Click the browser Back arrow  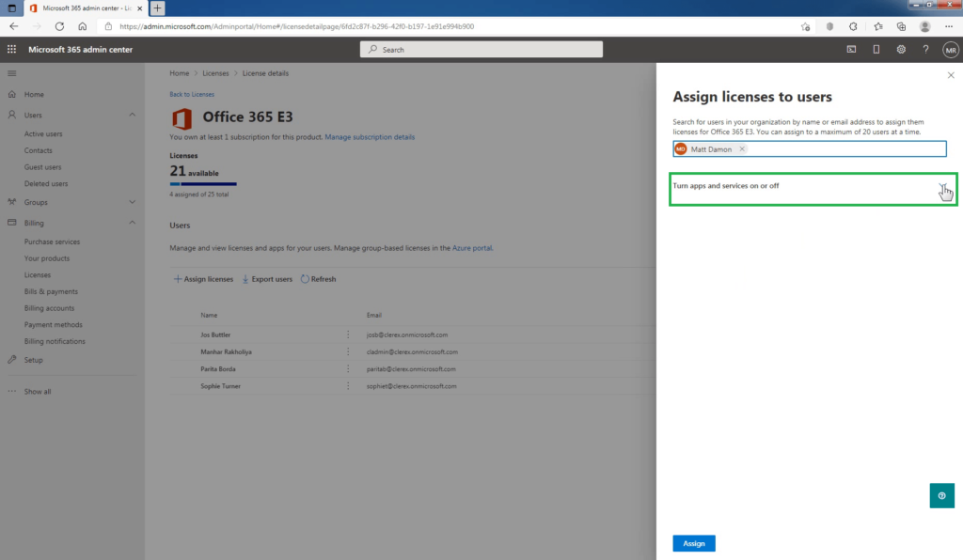[x=13, y=26]
